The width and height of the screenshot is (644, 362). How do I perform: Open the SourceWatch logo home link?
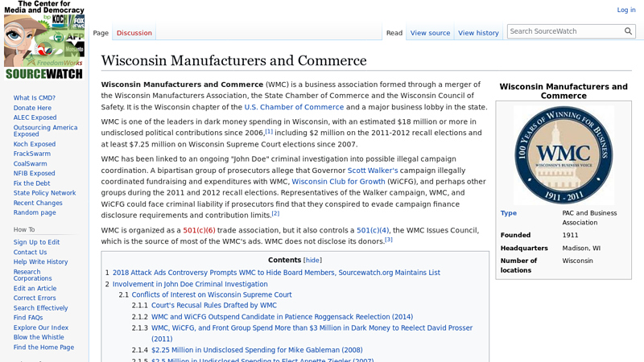[x=44, y=40]
